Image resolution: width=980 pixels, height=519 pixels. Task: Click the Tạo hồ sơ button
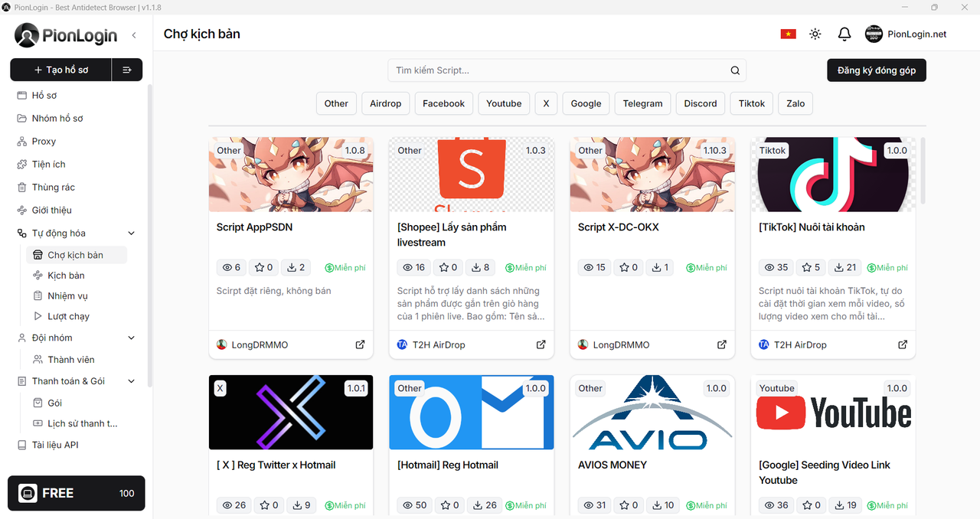click(61, 70)
